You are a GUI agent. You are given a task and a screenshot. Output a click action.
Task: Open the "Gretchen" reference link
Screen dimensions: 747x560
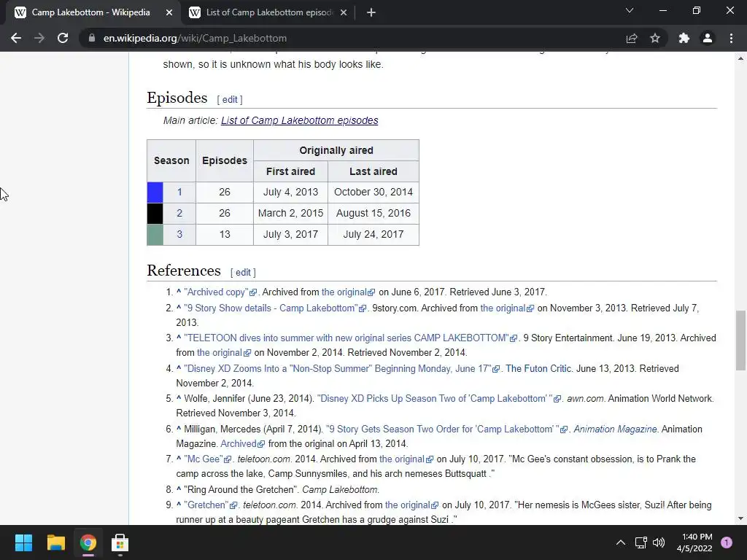pyautogui.click(x=210, y=505)
